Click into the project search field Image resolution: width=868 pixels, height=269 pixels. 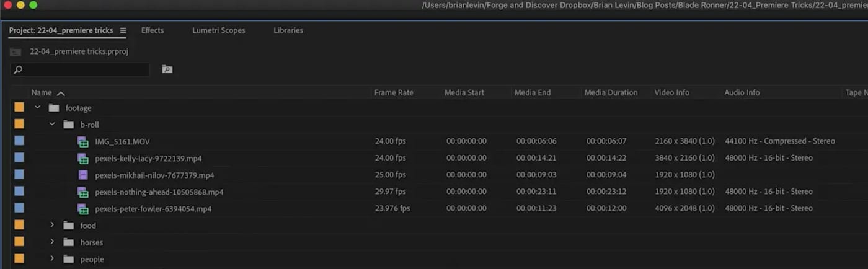tap(80, 69)
